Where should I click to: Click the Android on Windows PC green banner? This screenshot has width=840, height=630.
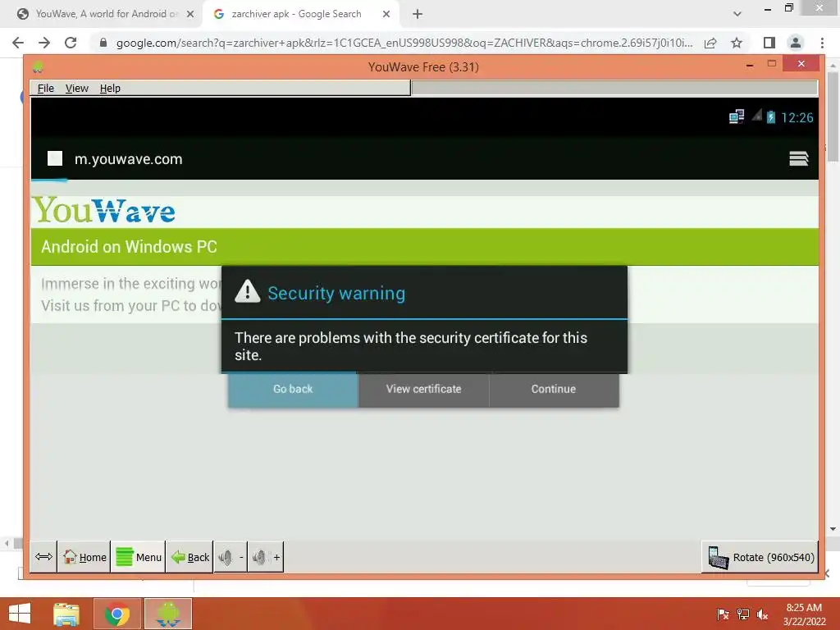(425, 247)
